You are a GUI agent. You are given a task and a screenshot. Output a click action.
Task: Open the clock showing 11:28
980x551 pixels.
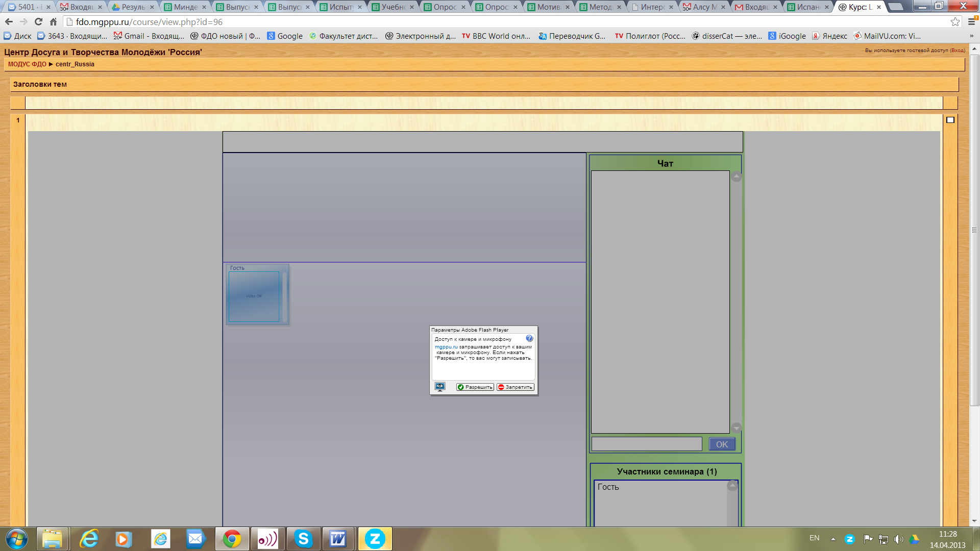click(947, 539)
